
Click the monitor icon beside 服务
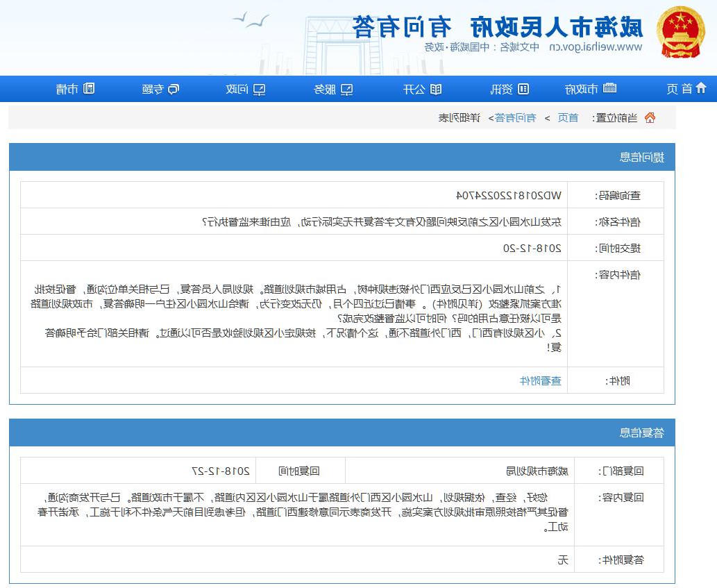tap(346, 89)
